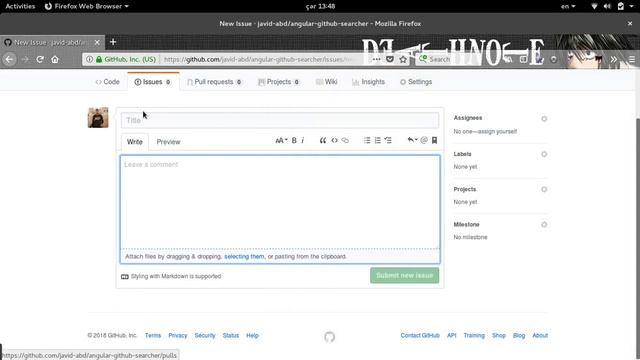This screenshot has height=360, width=640.
Task: Switch to the Write tab
Action: 135,142
